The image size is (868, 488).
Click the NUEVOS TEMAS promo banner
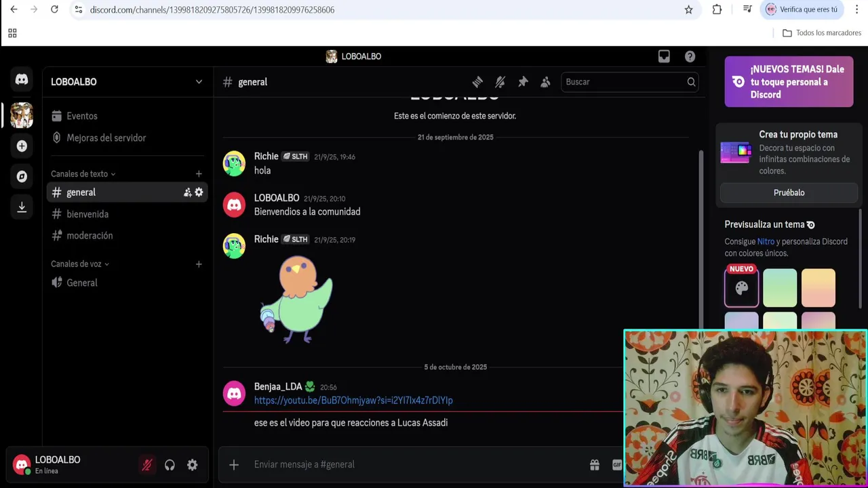coord(789,82)
